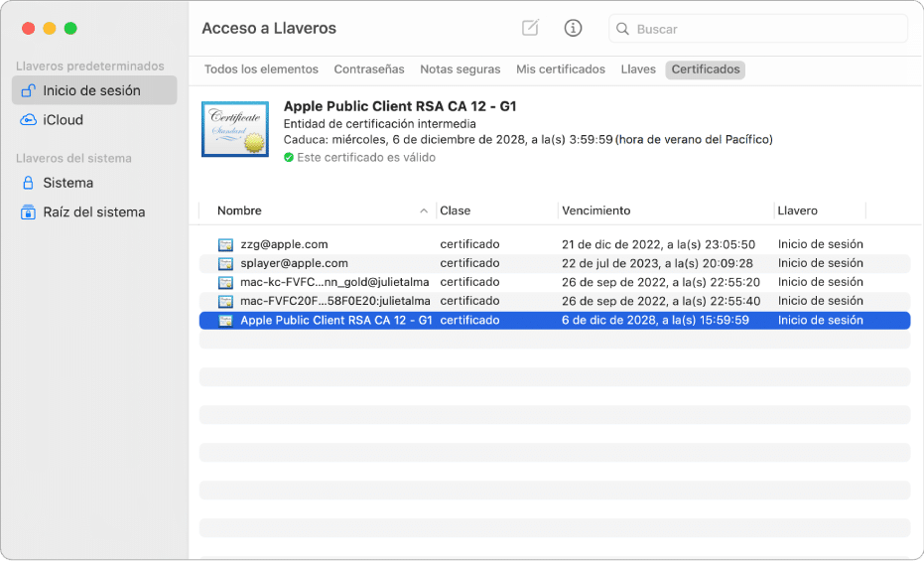This screenshot has width=924, height=563.
Task: Click the large certificate thumbnail image
Action: point(235,129)
